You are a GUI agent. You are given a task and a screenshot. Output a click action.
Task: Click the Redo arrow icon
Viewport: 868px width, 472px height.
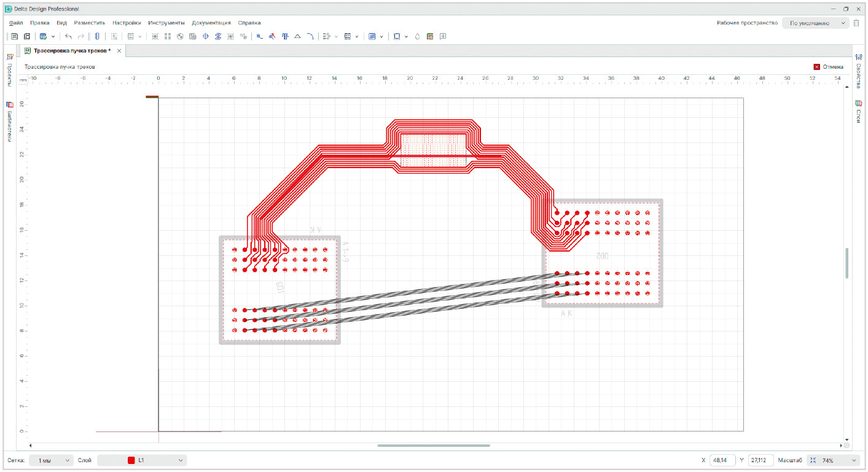[x=80, y=37]
